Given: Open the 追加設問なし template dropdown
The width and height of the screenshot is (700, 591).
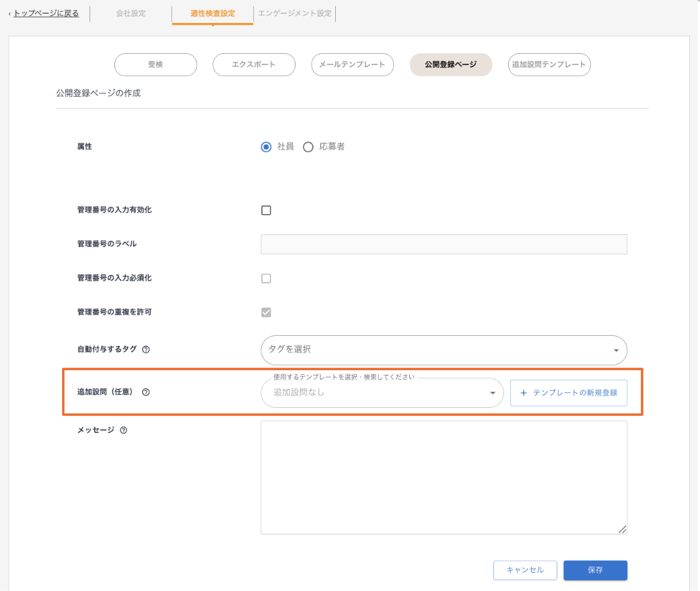Looking at the screenshot, I should point(382,393).
